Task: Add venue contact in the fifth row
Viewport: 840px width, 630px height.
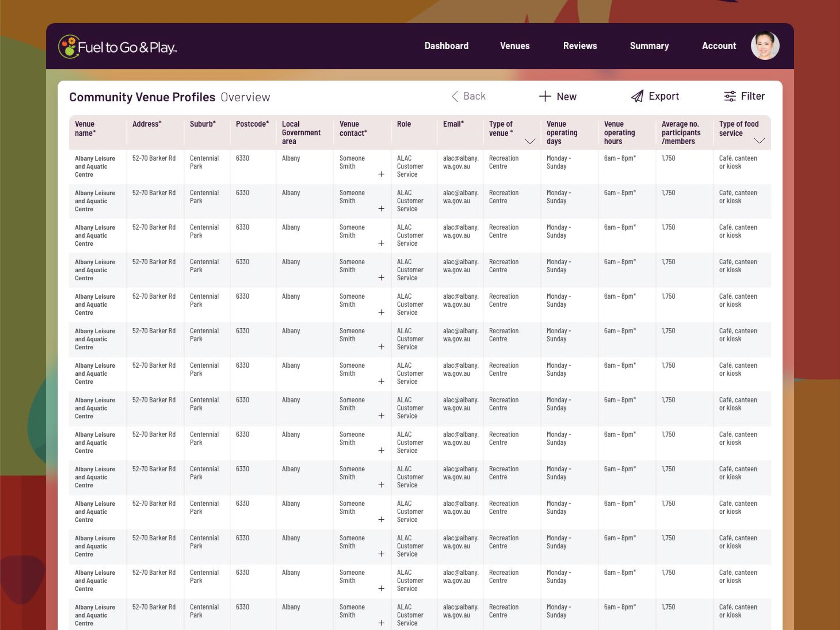Action: coord(381,313)
